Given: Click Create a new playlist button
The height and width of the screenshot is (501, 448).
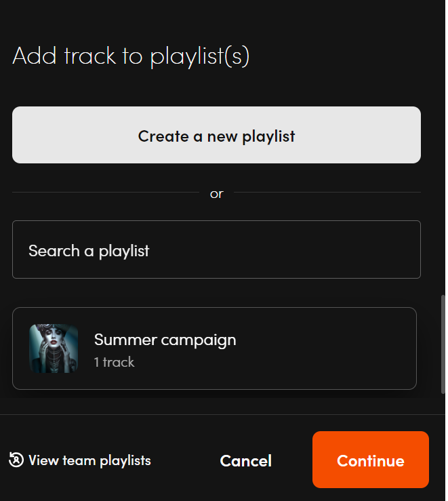Looking at the screenshot, I should (x=216, y=135).
